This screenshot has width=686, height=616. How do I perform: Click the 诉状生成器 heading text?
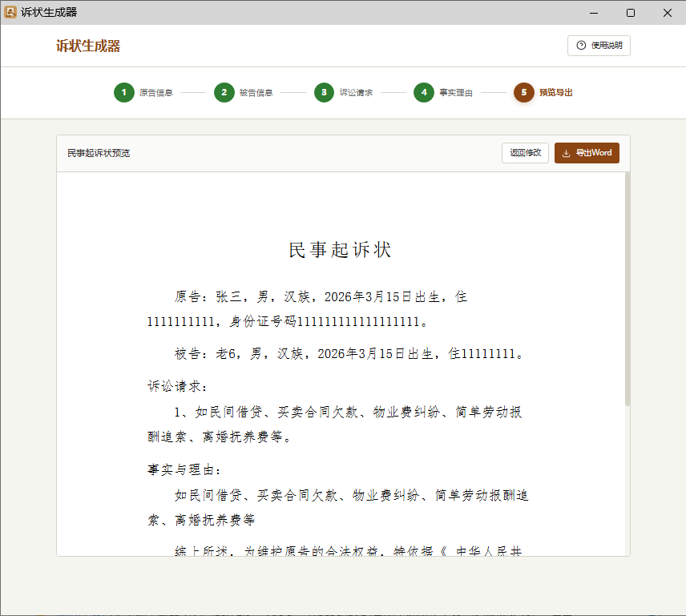87,46
